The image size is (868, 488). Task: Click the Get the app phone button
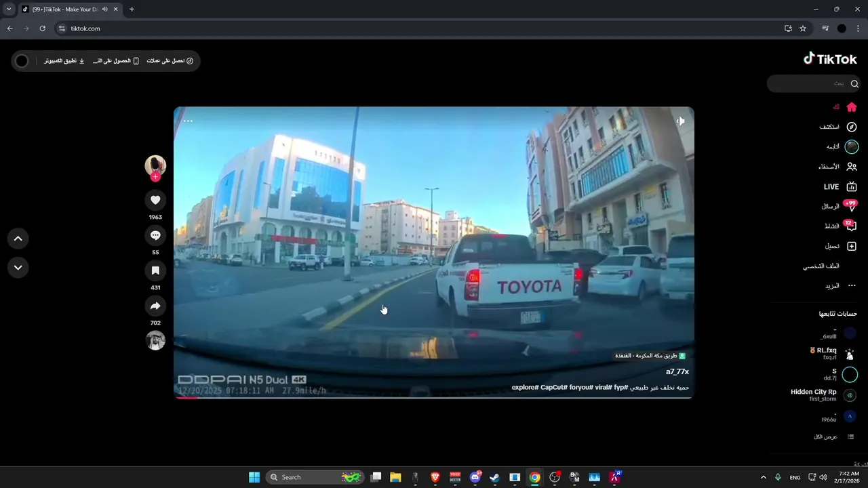(116, 61)
